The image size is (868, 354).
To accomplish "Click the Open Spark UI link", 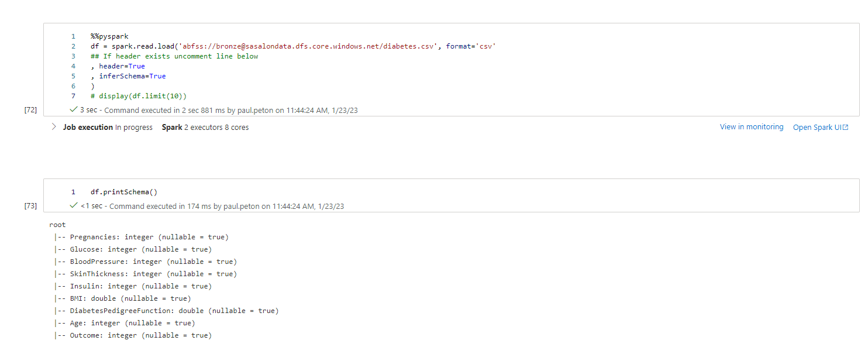I will coord(817,126).
